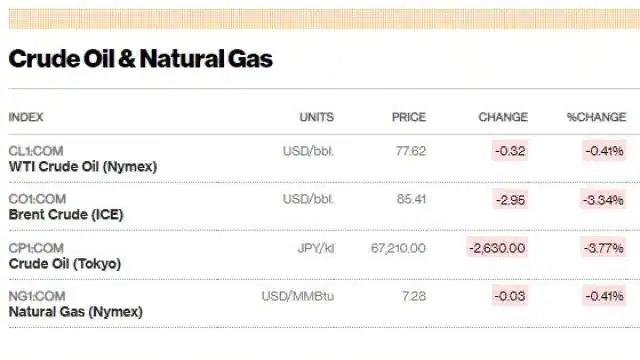Click the Crude Oil & Natural Gas heading
Screen dimensions: 640x360
(x=140, y=59)
